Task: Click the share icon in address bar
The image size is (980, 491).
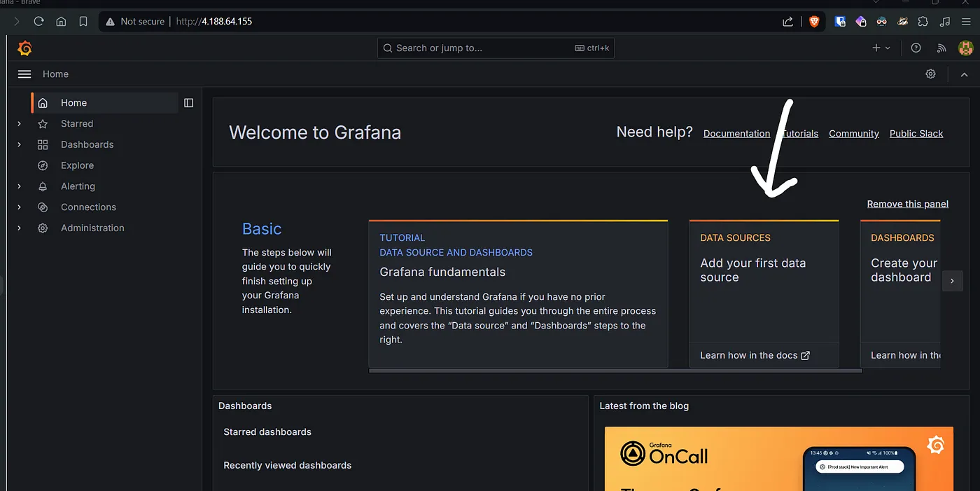Action: [788, 22]
